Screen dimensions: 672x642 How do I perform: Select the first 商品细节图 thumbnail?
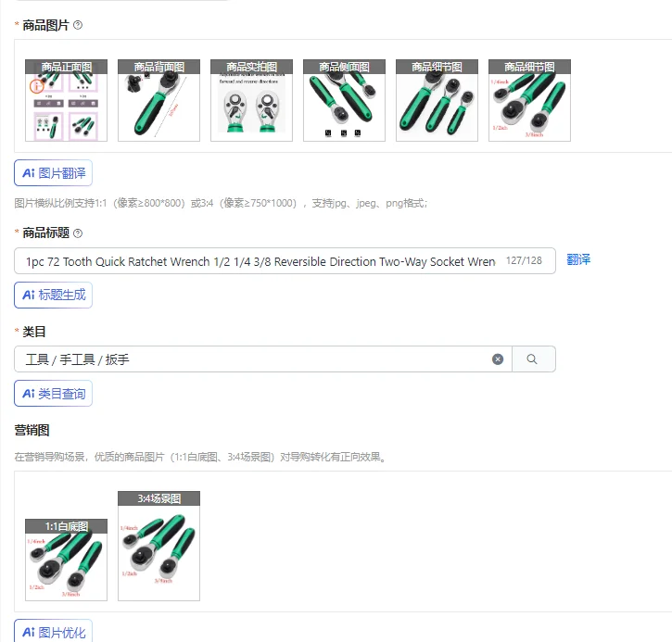pos(437,100)
